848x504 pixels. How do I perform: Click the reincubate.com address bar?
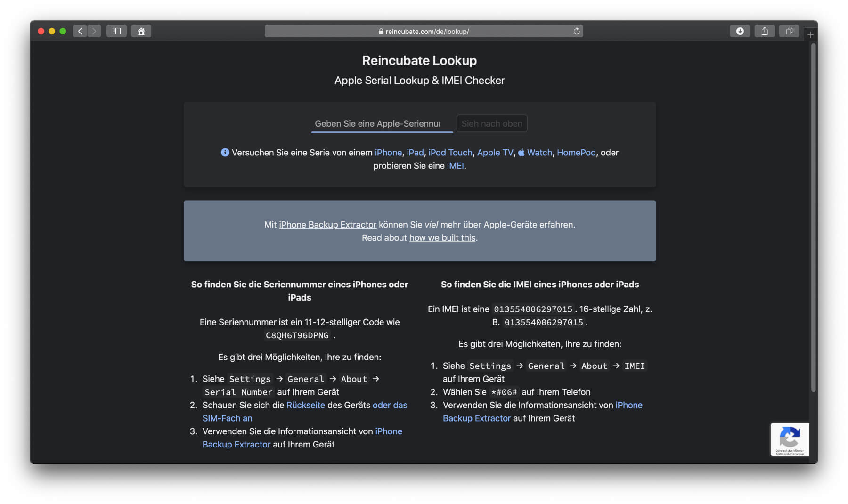423,31
